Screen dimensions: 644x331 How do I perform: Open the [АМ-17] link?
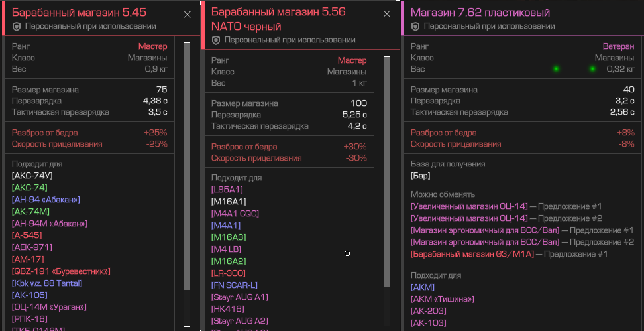pos(28,259)
